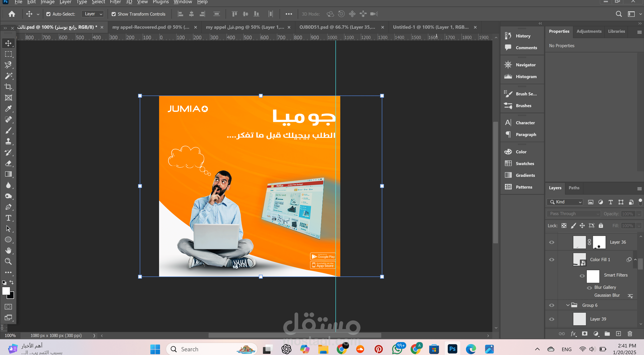The width and height of the screenshot is (644, 355).
Task: Hide Layer 39 with its eye icon
Action: coord(552,319)
